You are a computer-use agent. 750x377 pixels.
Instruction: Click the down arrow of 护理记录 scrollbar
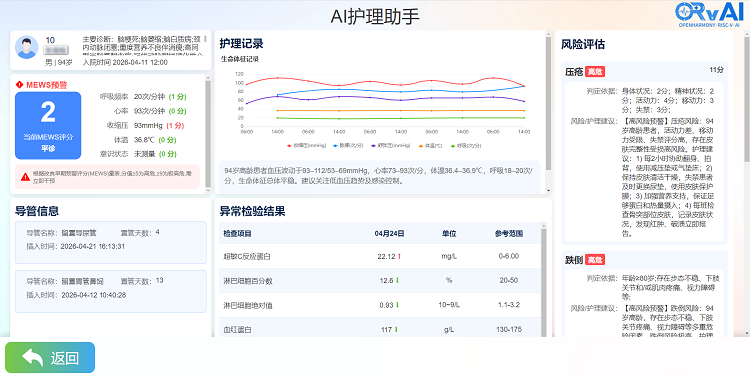point(548,190)
